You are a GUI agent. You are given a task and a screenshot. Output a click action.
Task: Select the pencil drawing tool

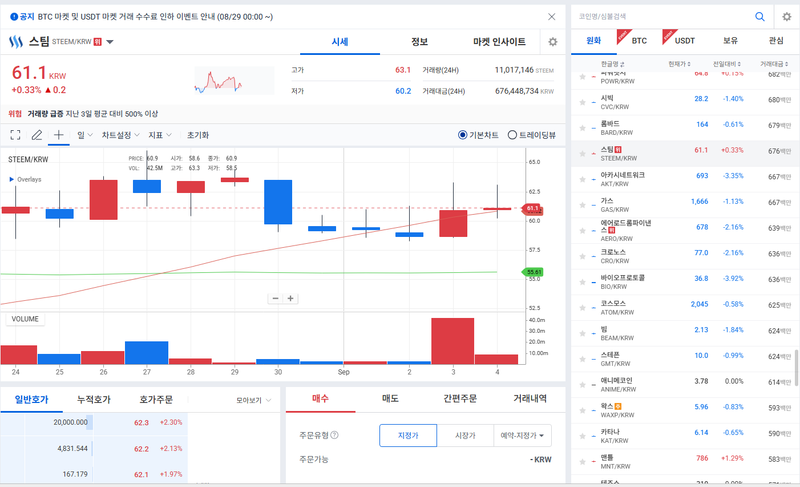pos(37,135)
